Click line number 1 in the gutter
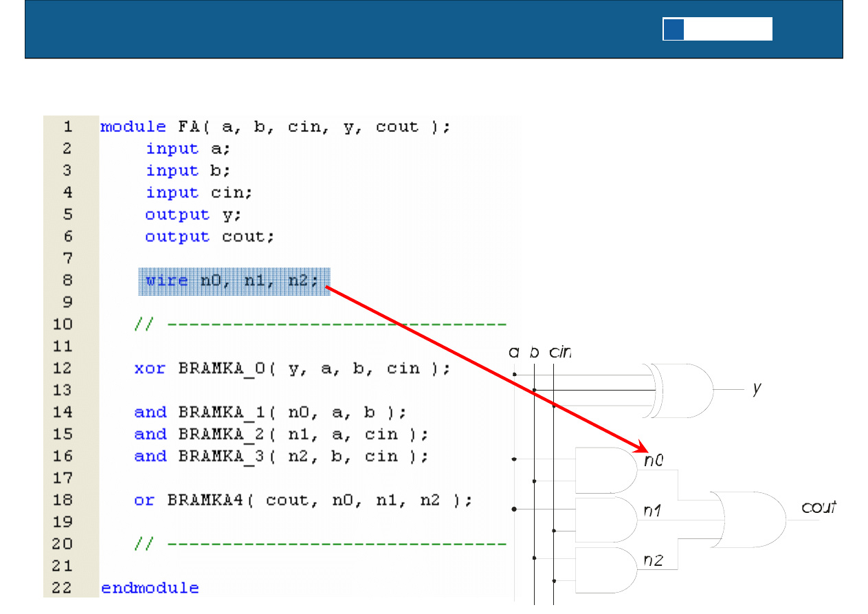This screenshot has height=614, width=868. tap(67, 127)
